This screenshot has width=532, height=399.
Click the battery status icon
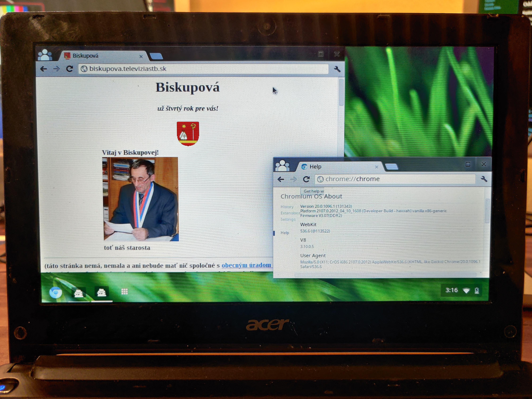[x=477, y=290]
